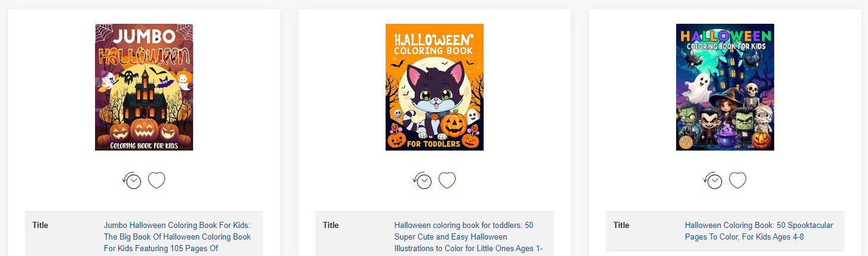Viewport: 868px width, 256px height.
Task: Favorite the Halloween toddlers coloring book with heart
Action: click(x=447, y=180)
